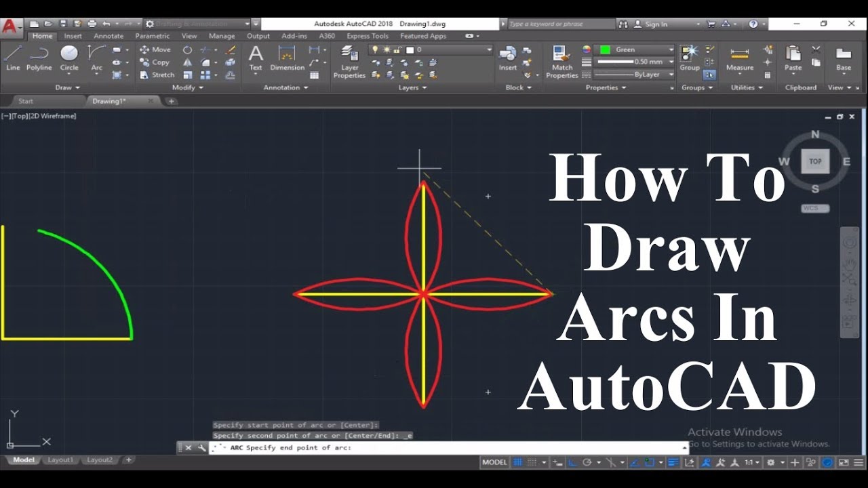Select the Polyline tool

(39, 58)
